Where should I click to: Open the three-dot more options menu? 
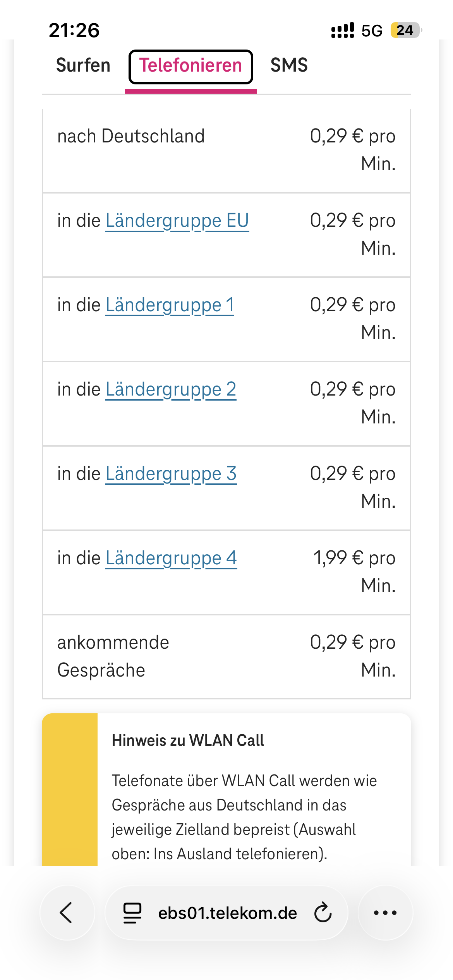click(385, 913)
